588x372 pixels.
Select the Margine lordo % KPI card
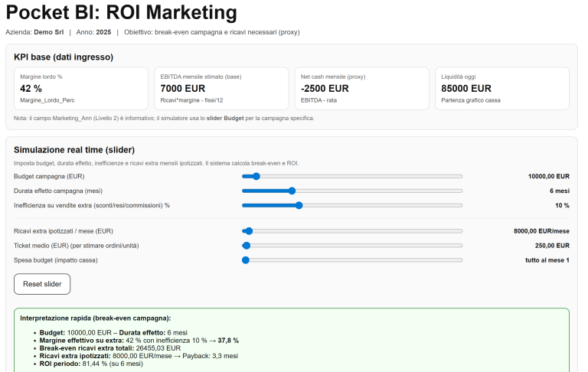(81, 88)
